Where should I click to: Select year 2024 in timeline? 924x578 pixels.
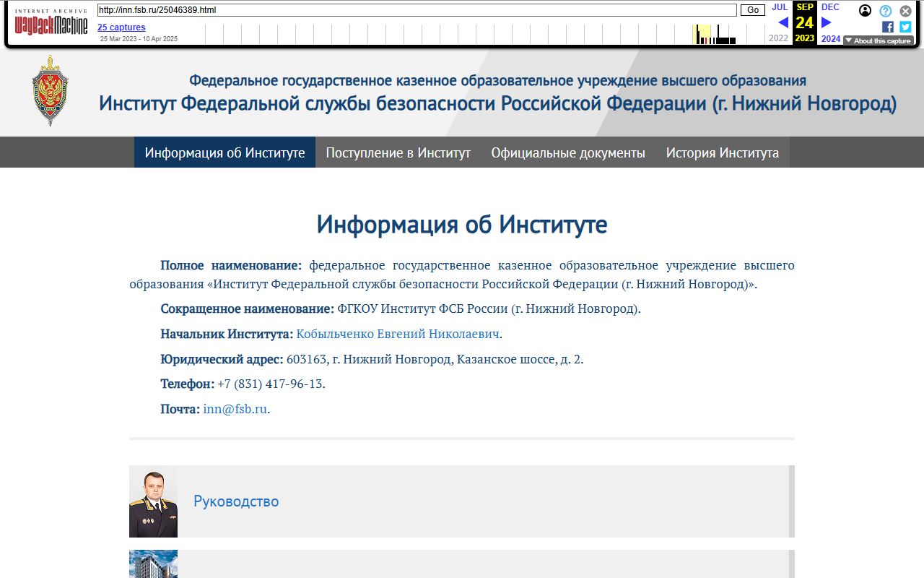(x=831, y=39)
